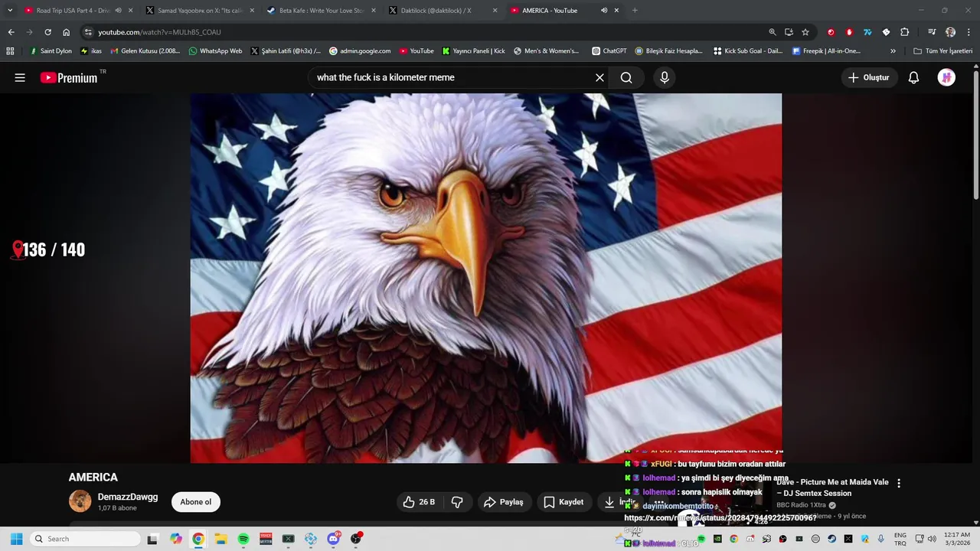Go back in Chrome navigation
Image resolution: width=980 pixels, height=551 pixels.
pos(11,32)
